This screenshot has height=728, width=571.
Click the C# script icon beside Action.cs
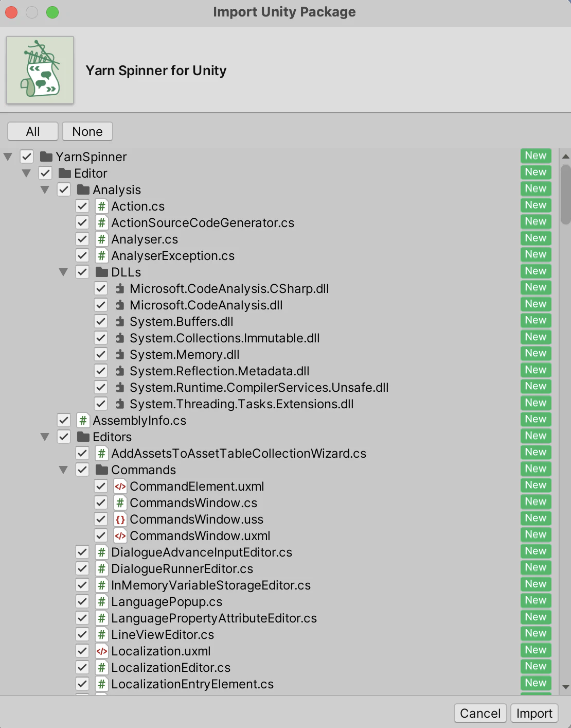click(x=101, y=206)
